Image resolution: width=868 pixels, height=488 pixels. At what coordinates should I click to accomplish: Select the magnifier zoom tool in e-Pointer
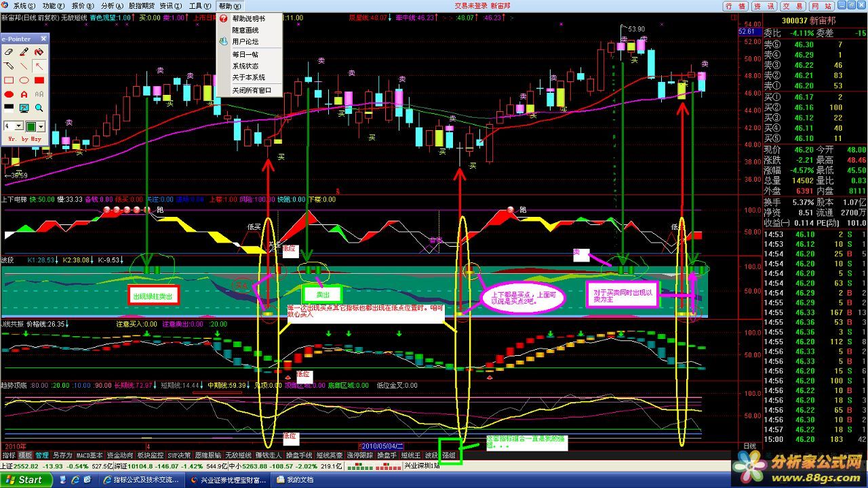click(x=39, y=108)
